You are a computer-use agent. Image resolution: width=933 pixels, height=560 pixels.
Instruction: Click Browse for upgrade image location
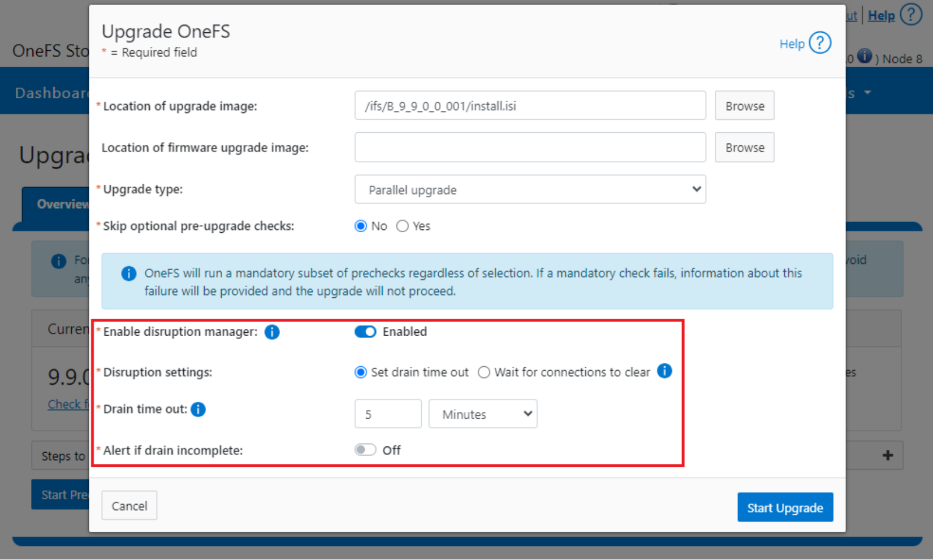point(745,106)
